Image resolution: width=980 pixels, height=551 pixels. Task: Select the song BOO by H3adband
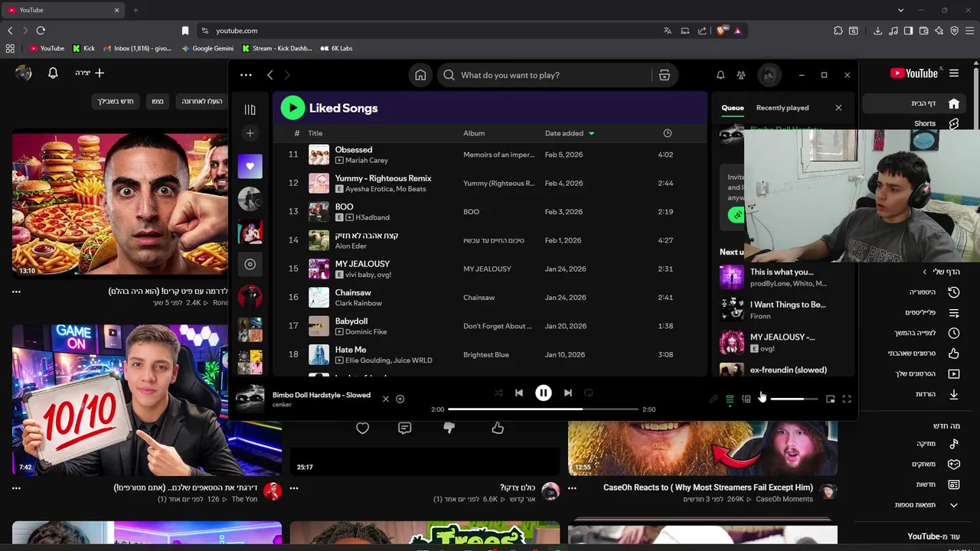point(490,212)
